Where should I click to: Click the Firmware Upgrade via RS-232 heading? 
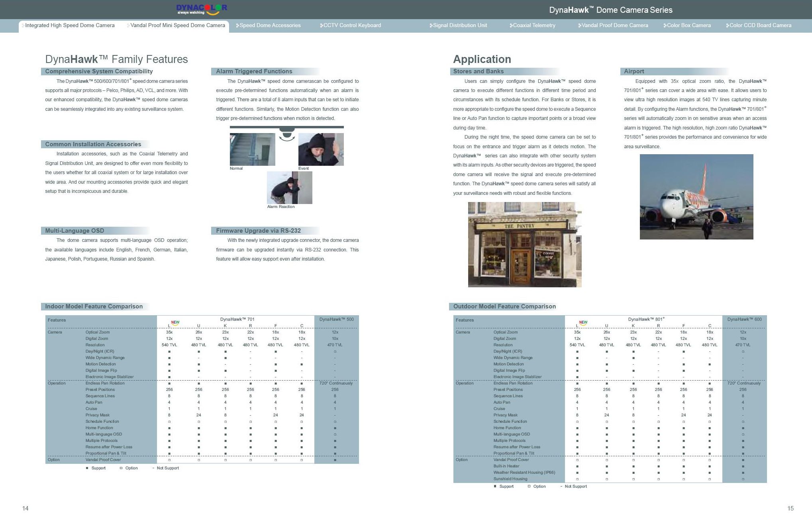coord(258,231)
